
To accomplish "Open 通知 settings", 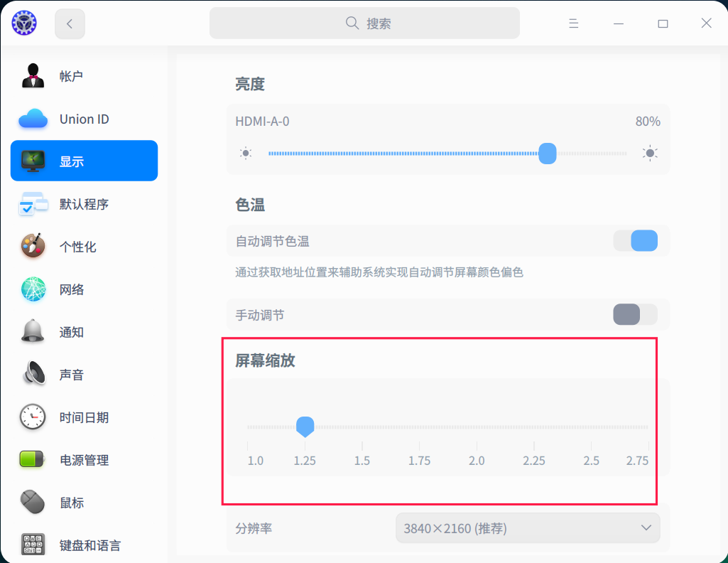I will tap(84, 332).
